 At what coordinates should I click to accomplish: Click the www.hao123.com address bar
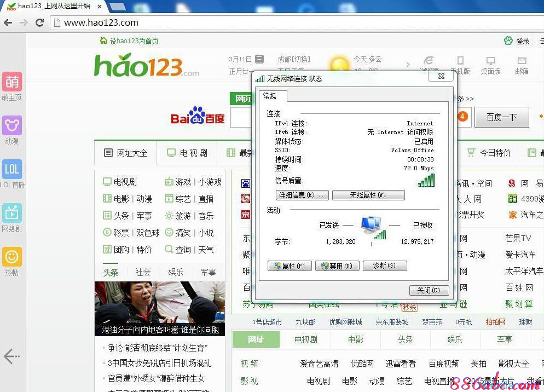(298, 23)
